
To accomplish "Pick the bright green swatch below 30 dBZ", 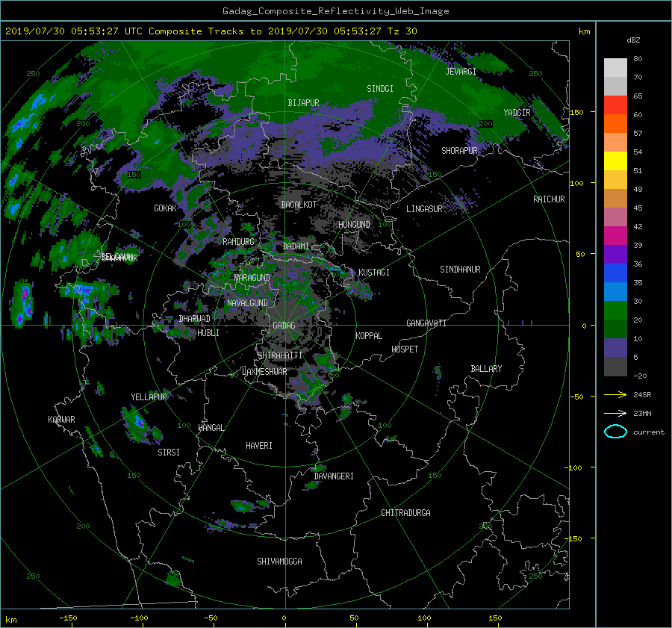I will (615, 311).
